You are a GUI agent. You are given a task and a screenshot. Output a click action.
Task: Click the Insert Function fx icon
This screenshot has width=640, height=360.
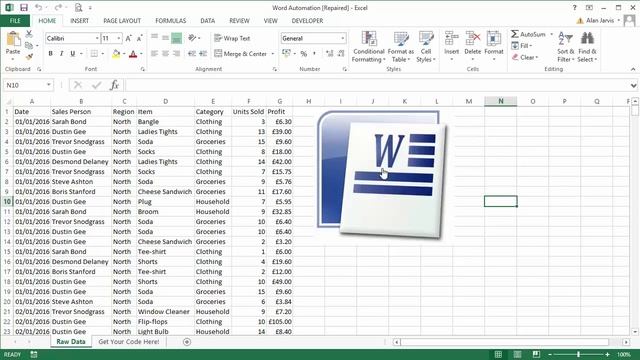coord(115,85)
